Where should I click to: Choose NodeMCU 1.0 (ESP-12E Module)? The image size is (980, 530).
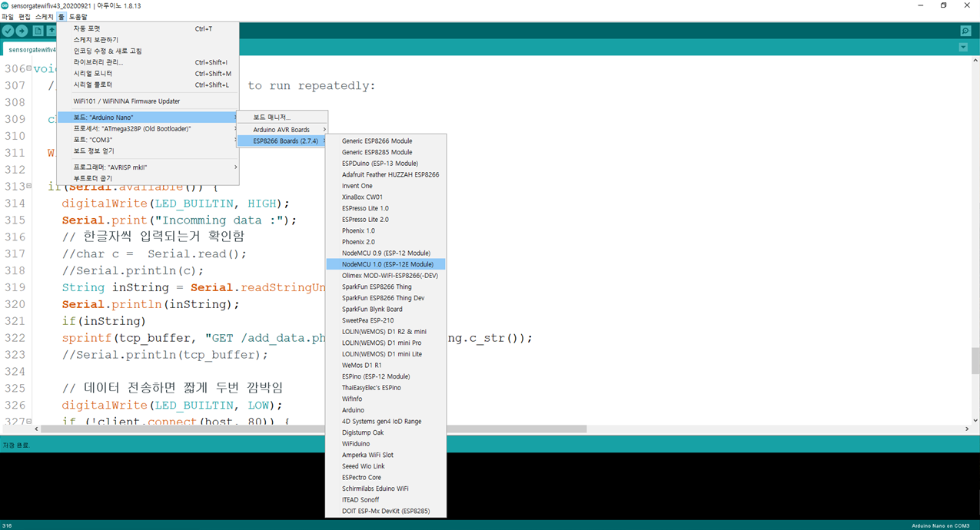point(386,264)
